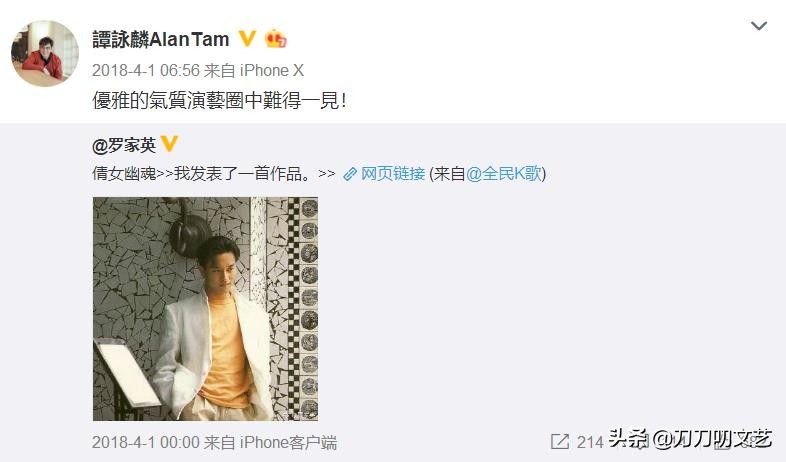This screenshot has height=462, width=786.
Task: Click the repost share icon beside 214
Action: pyautogui.click(x=560, y=441)
